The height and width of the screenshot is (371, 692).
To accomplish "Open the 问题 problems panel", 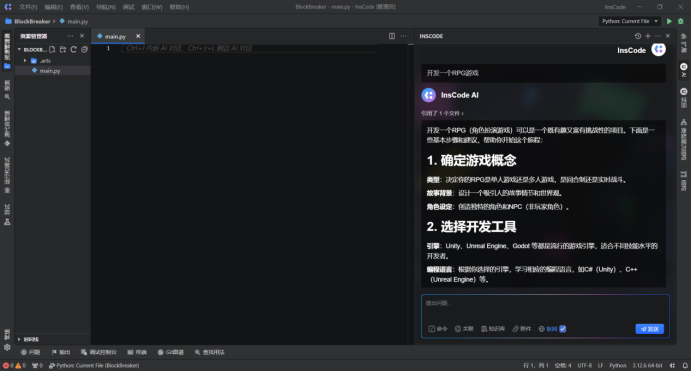I will [30, 352].
